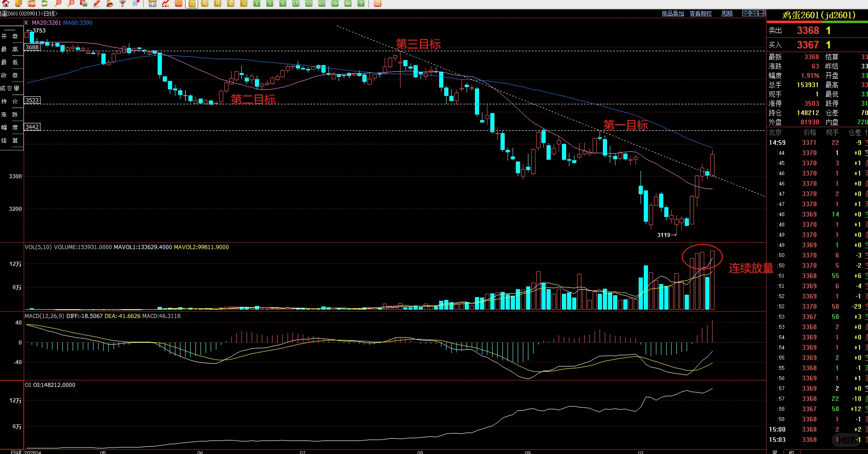The image size is (868, 454).
Task: Click the 商品叠加 link
Action: tap(673, 14)
